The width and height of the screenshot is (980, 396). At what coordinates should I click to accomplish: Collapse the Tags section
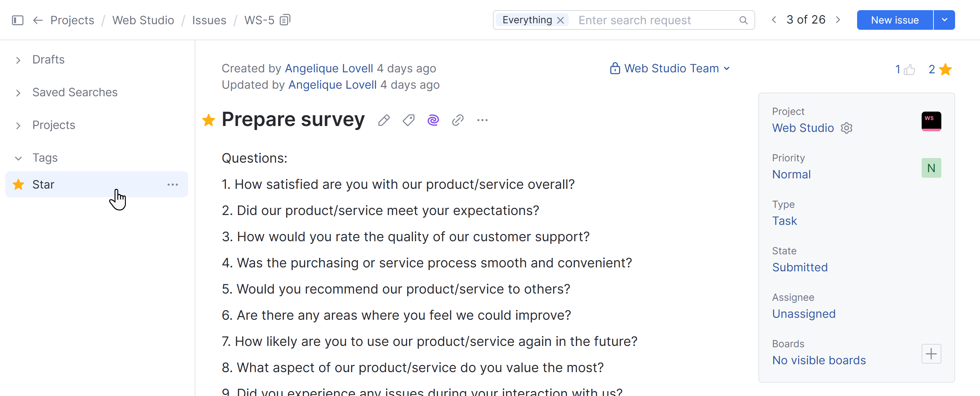click(18, 158)
